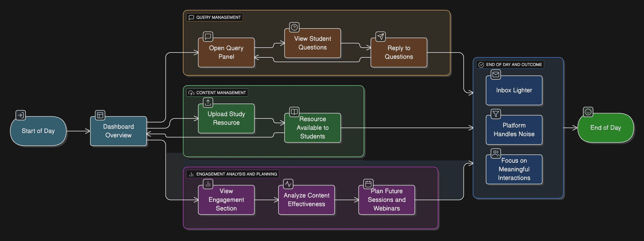Select the Engagement Analysis and Planning label
The height and width of the screenshot is (241, 644).
pyautogui.click(x=232, y=174)
